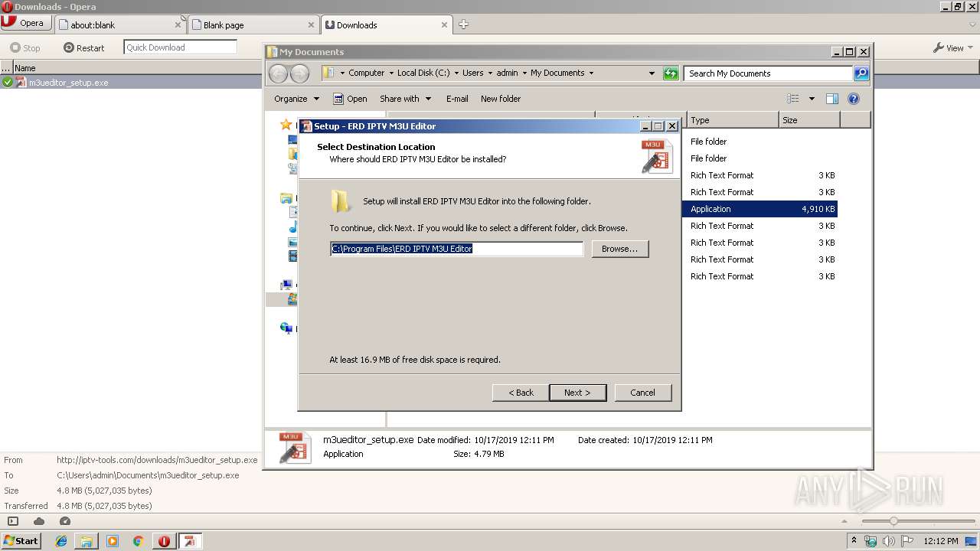Click the Opera menu button

[26, 23]
